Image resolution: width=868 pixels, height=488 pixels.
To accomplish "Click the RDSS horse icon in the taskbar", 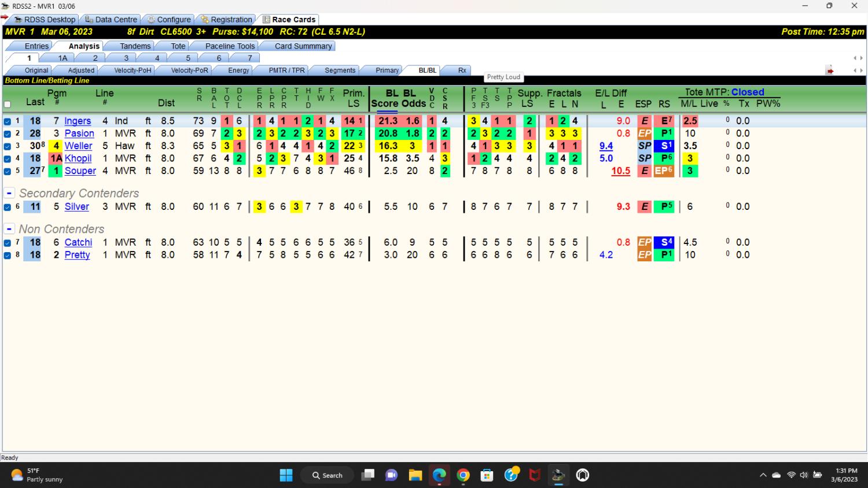I will 558,475.
